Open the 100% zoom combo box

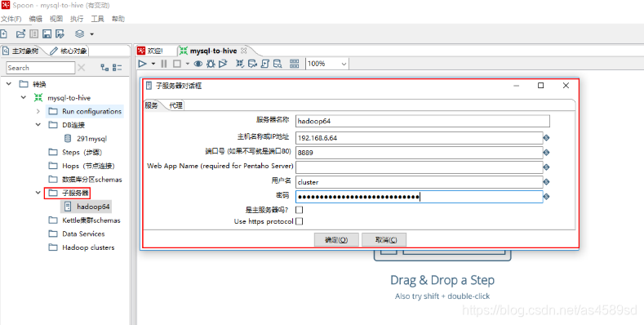(327, 64)
